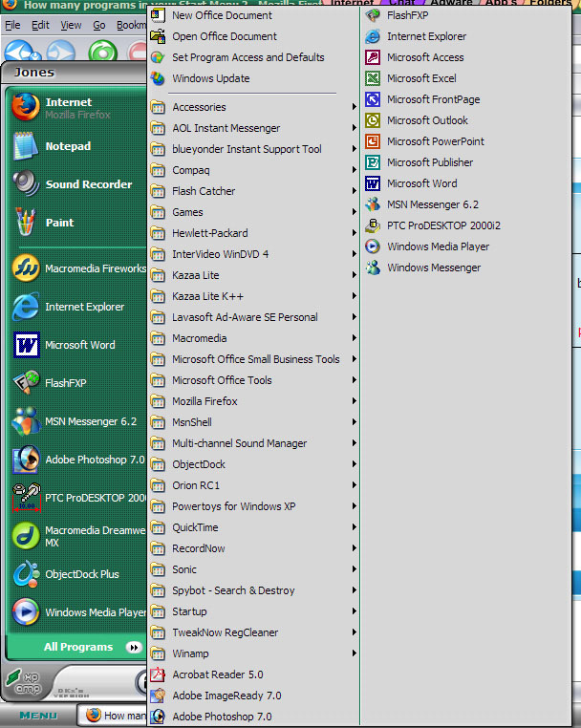Viewport: 581px width, 728px height.
Task: Launch Paint from the Start menu
Action: pyautogui.click(x=76, y=223)
